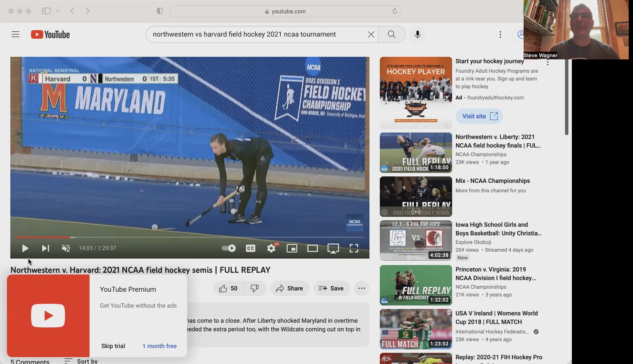The height and width of the screenshot is (364, 633).
Task: Open Northwestern v. Liberty finals video
Action: 498,141
